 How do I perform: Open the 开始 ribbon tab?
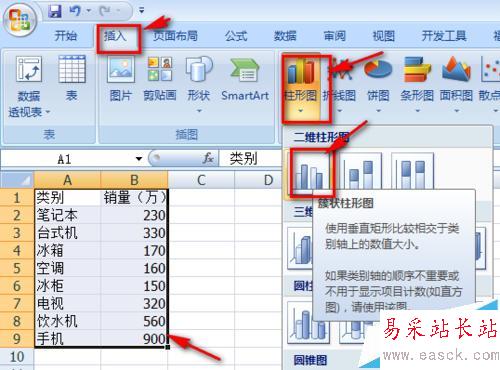click(x=66, y=36)
